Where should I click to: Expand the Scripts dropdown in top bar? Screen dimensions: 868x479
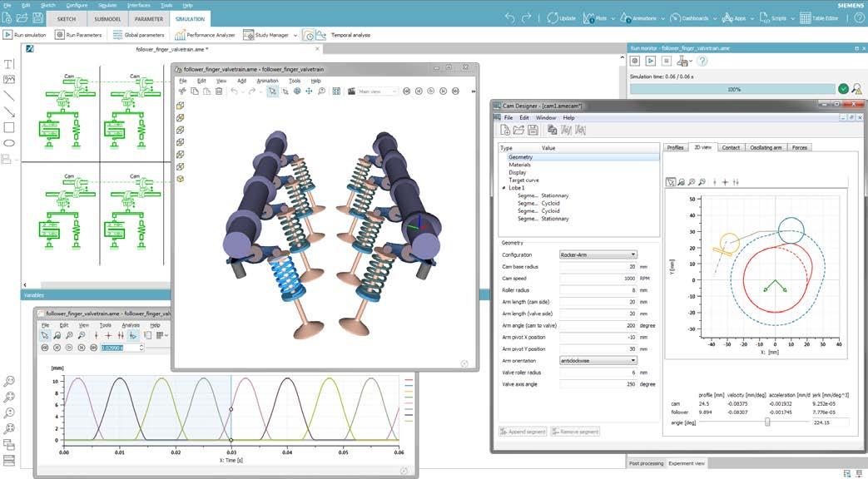pyautogui.click(x=792, y=18)
